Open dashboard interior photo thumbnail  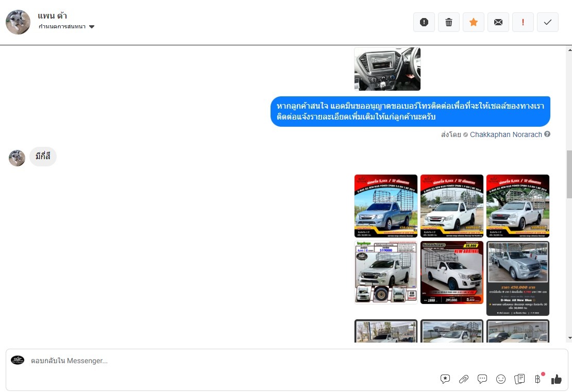[388, 69]
